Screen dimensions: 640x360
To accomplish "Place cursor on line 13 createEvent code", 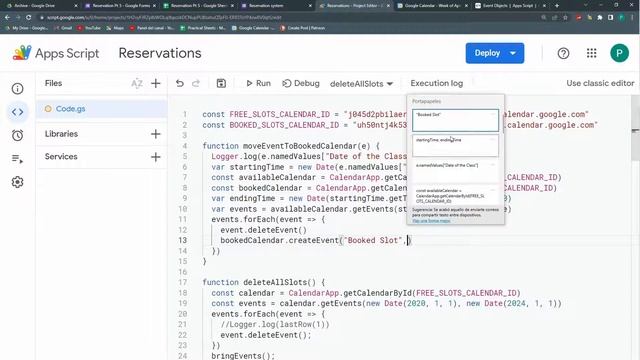I will [316, 240].
